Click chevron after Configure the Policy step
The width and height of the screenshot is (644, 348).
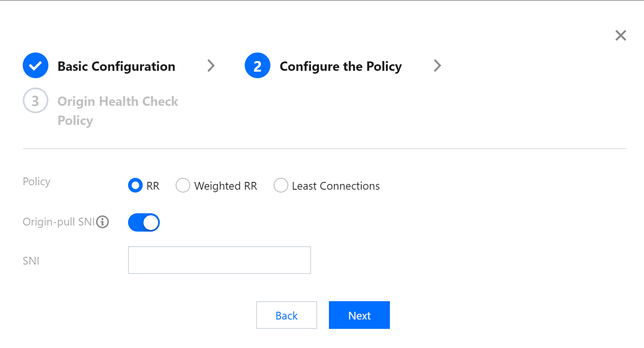pyautogui.click(x=437, y=66)
